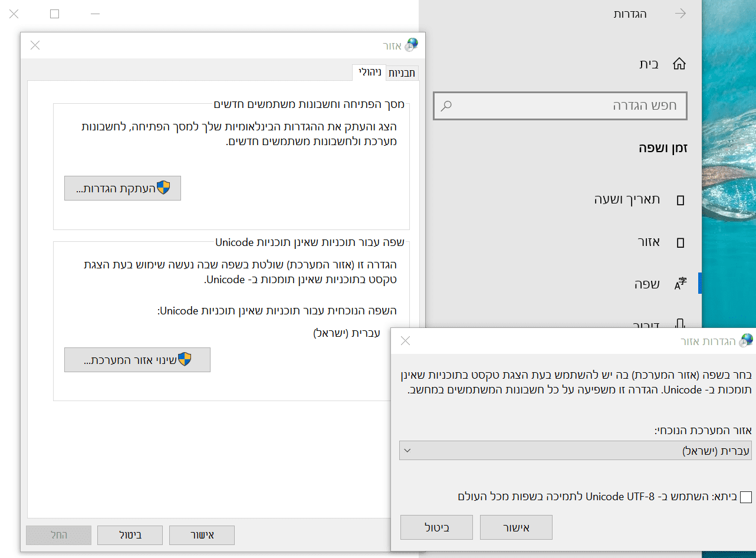Select the דיבור speech sidebar icon

680,324
